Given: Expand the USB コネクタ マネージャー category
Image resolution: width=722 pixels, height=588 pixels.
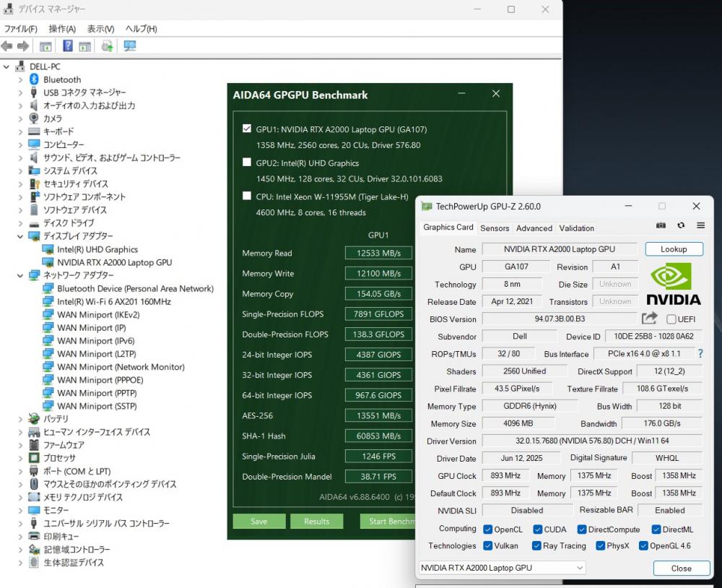Looking at the screenshot, I should click(20, 92).
